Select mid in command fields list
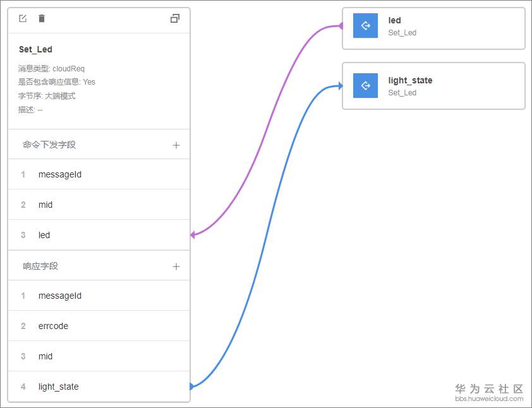The height and width of the screenshot is (408, 532). coord(45,205)
